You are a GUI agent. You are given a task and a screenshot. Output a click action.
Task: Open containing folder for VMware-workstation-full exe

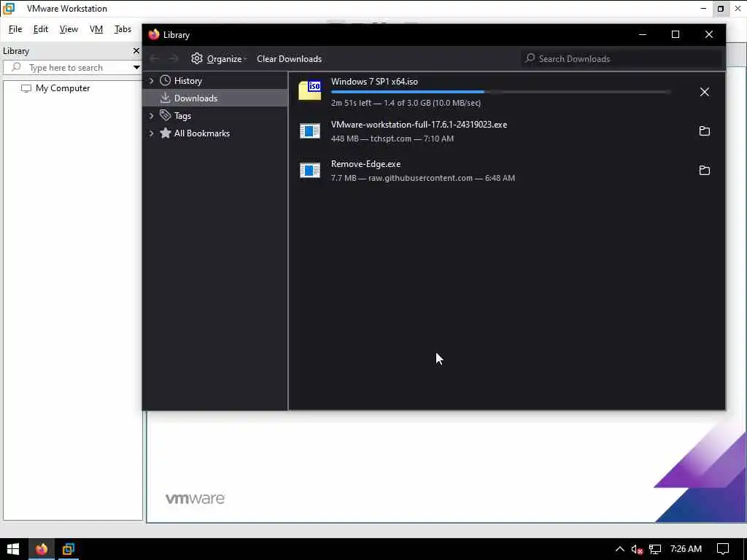pos(704,131)
